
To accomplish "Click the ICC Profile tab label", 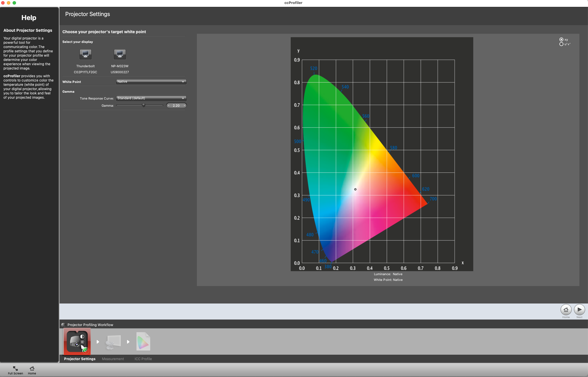I will (143, 359).
